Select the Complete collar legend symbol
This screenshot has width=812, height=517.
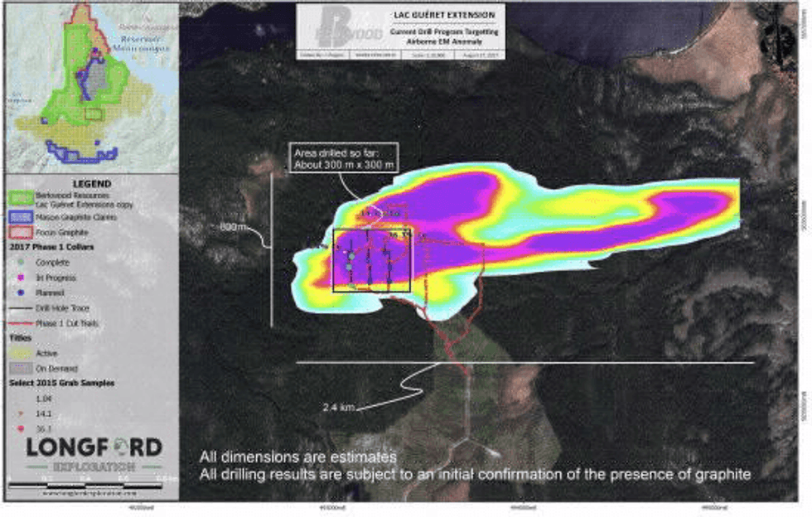tap(19, 263)
